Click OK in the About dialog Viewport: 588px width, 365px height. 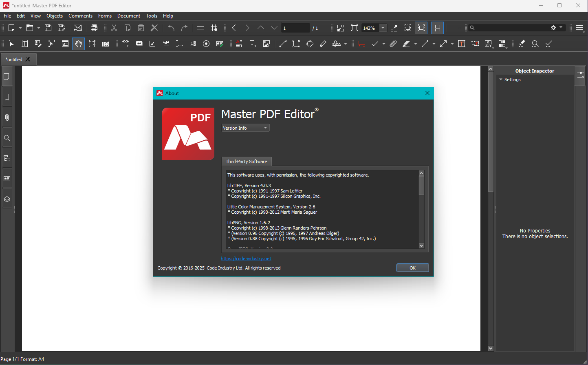[412, 268]
